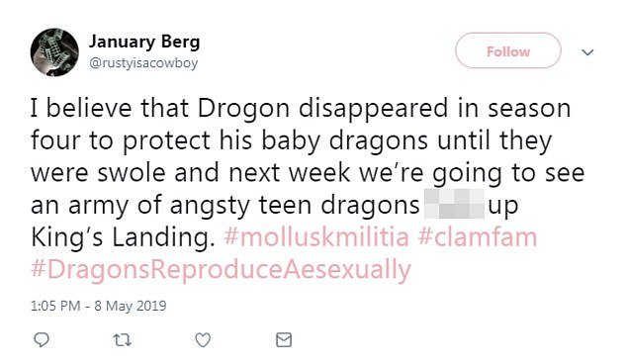Open the #DragonsReproduceAesexually hashtag
This screenshot has width=627, height=364.
tap(221, 269)
